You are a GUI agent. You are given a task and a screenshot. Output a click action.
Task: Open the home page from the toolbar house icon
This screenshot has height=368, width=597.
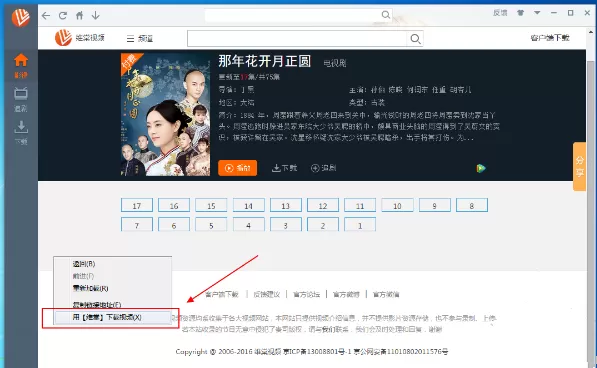pyautogui.click(x=79, y=16)
